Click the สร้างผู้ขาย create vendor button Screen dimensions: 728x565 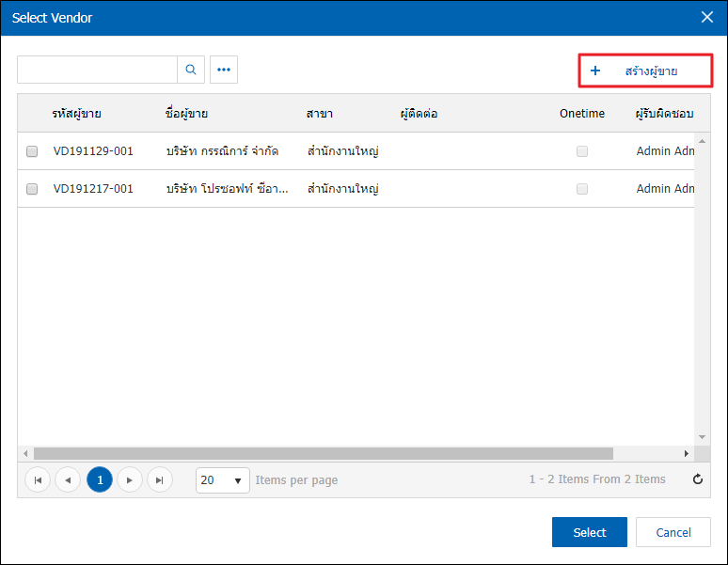click(645, 71)
